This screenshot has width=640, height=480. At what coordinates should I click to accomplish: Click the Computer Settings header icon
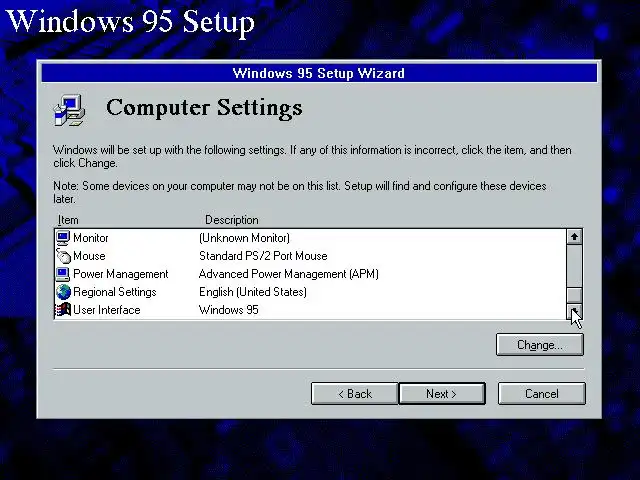point(69,110)
